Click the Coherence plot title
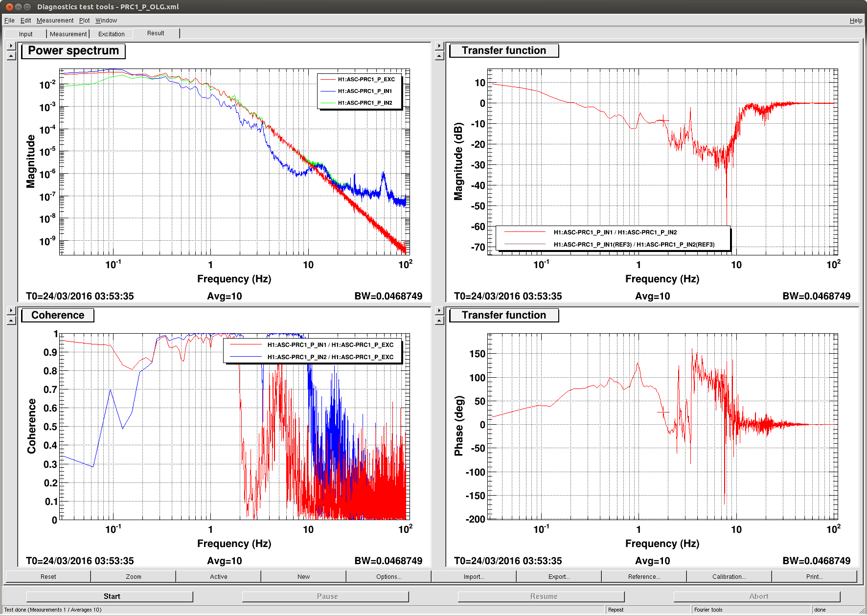 (x=58, y=315)
